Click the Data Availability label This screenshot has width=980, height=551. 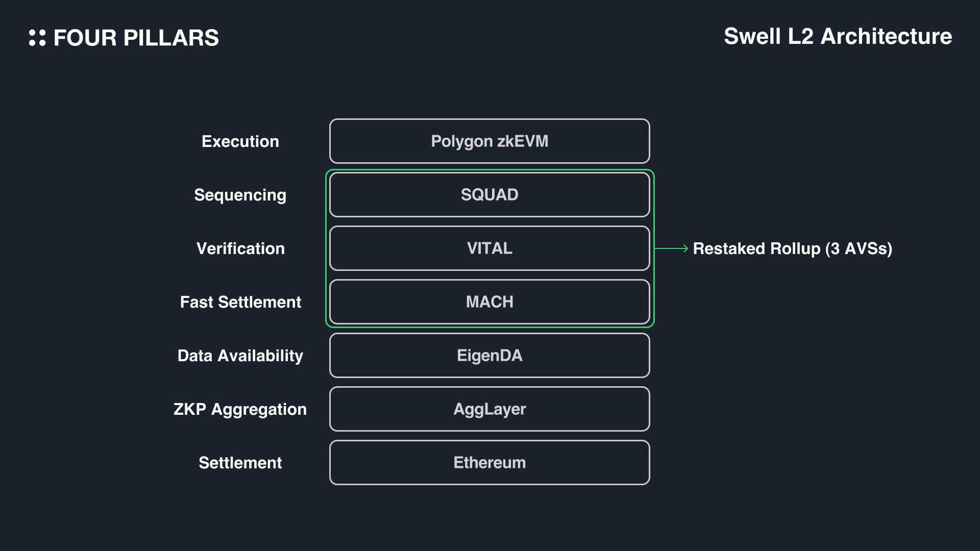[240, 356]
